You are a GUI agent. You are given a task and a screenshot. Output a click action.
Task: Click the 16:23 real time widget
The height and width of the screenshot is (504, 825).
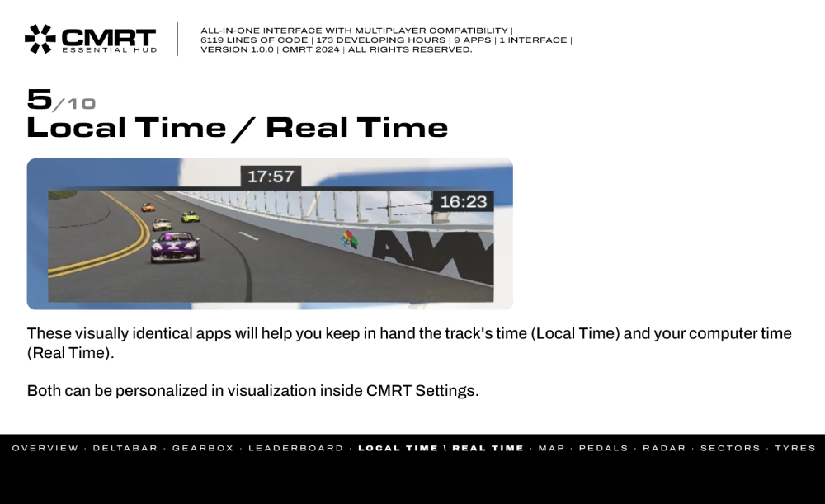pyautogui.click(x=463, y=201)
